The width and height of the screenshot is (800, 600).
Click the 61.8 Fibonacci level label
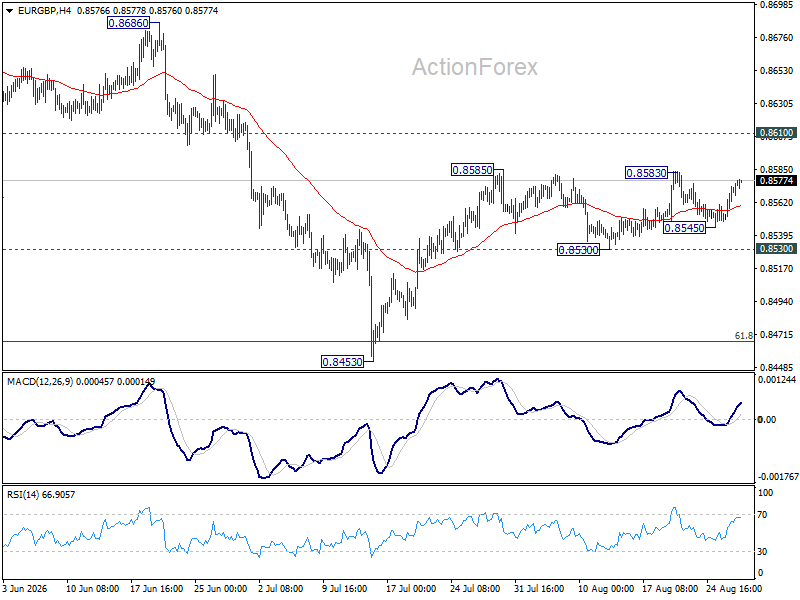coord(743,336)
